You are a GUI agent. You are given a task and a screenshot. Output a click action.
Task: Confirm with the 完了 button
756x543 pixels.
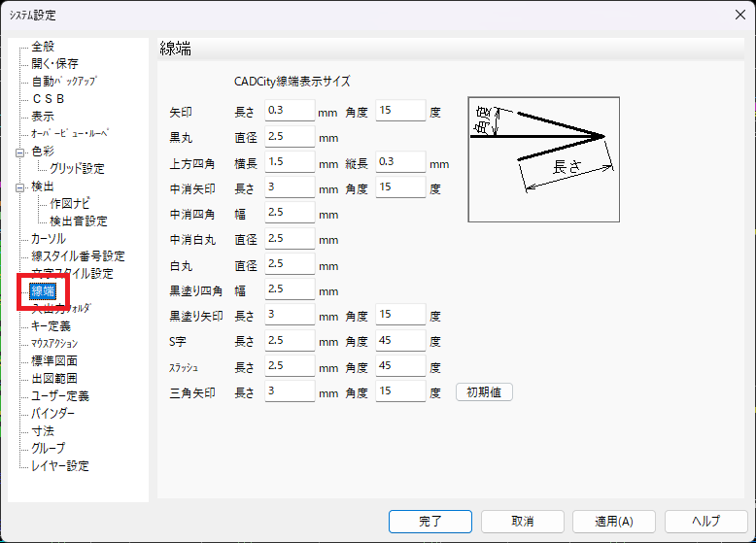coord(430,522)
